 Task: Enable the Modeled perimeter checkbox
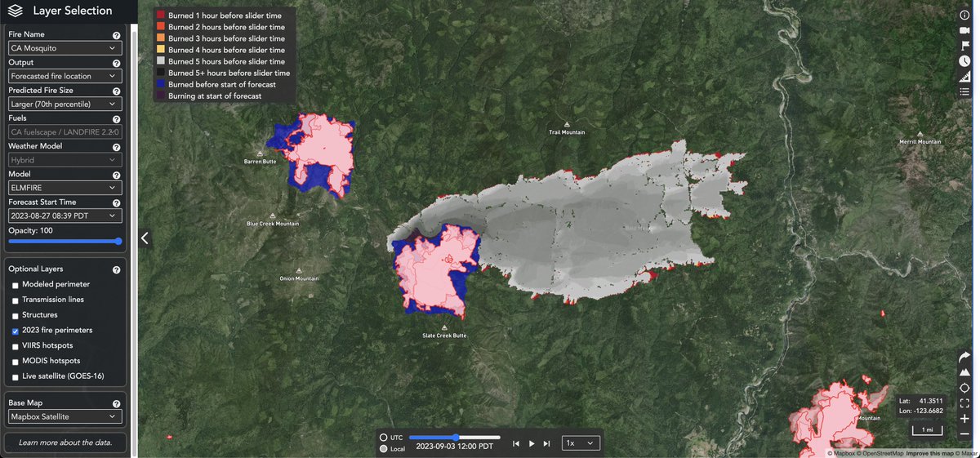click(x=16, y=285)
